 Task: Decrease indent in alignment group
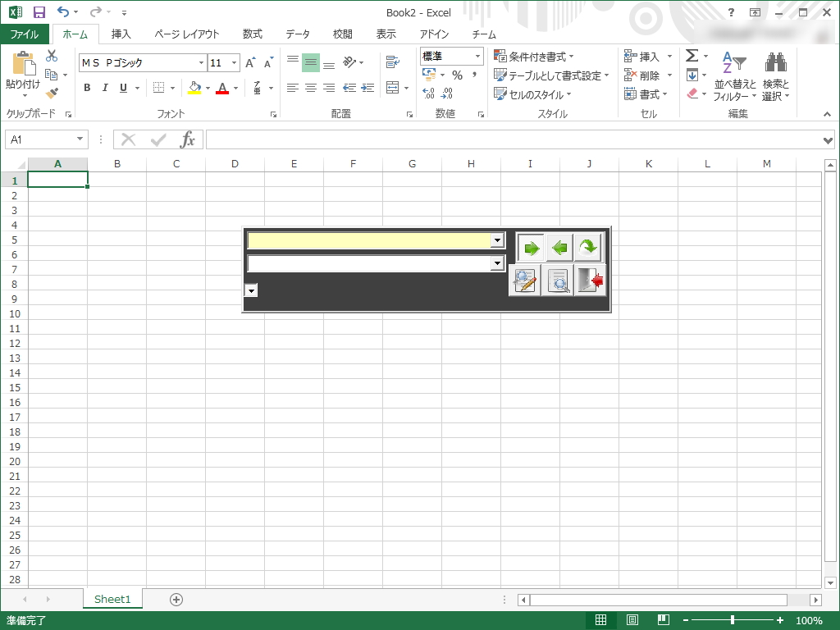pos(349,88)
